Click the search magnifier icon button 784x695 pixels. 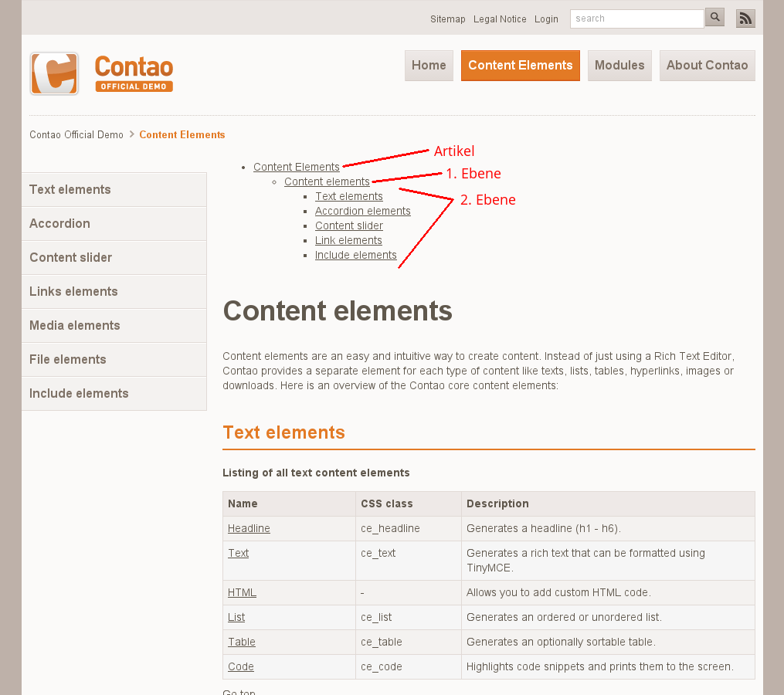click(x=714, y=18)
